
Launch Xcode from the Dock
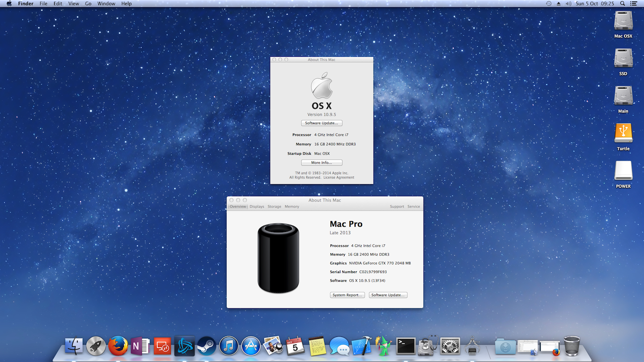pos(361,346)
